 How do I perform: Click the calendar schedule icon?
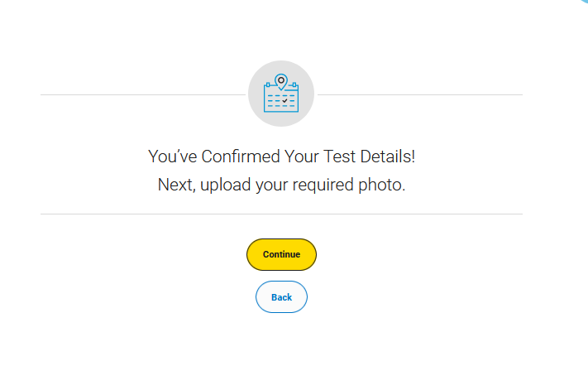coord(281,93)
